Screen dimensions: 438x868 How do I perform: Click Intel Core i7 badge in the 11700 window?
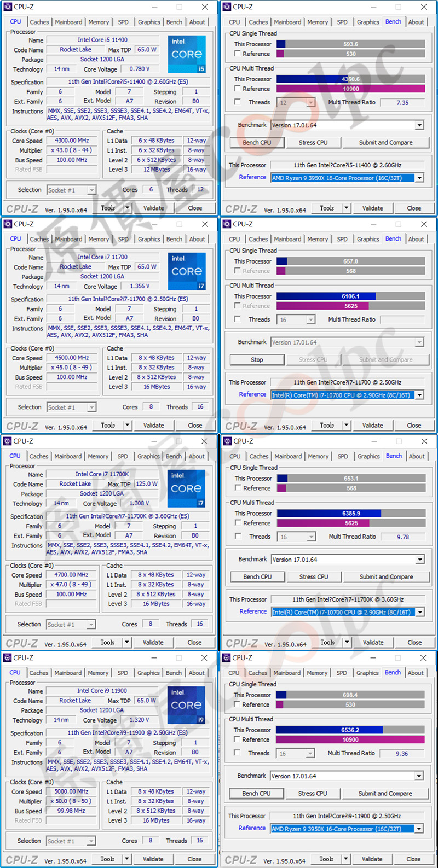(187, 271)
